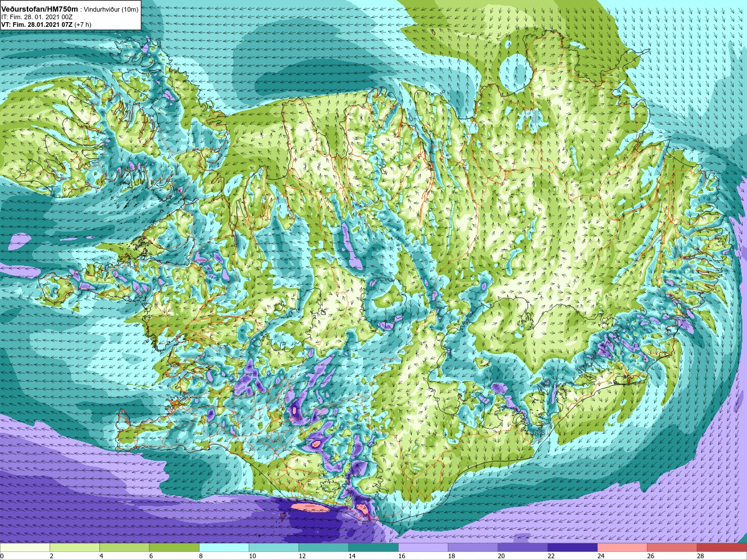
Task: Select the salmon 26–28 legend swatch
Action: coord(672,548)
